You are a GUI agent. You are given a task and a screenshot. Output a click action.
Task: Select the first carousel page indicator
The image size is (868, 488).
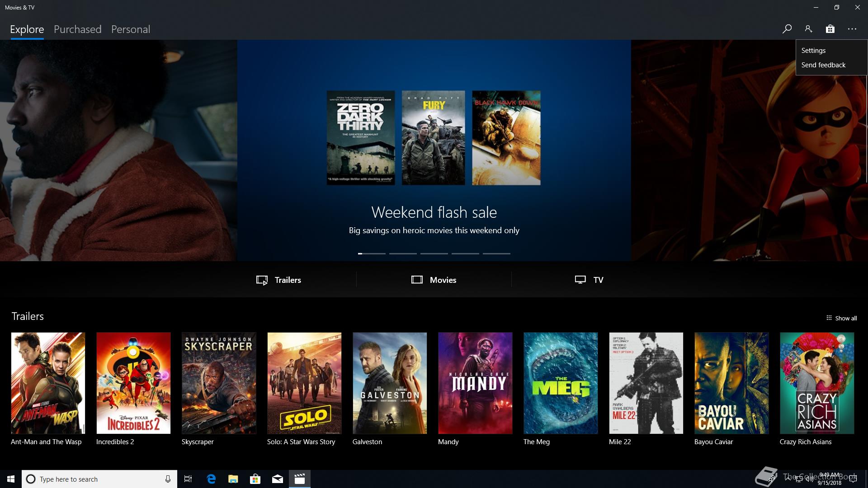tap(372, 253)
